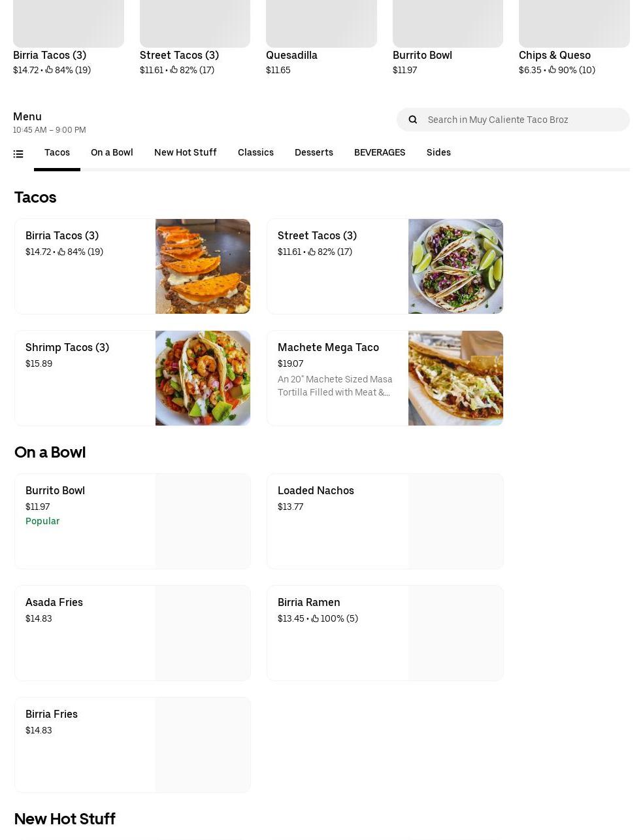Open the Classics tab

coord(256,152)
